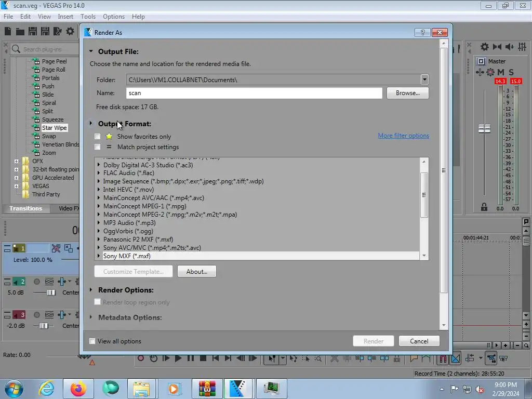The width and height of the screenshot is (532, 399).
Task: Adjust Track 3 volume slider handle
Action: [x=44, y=326]
